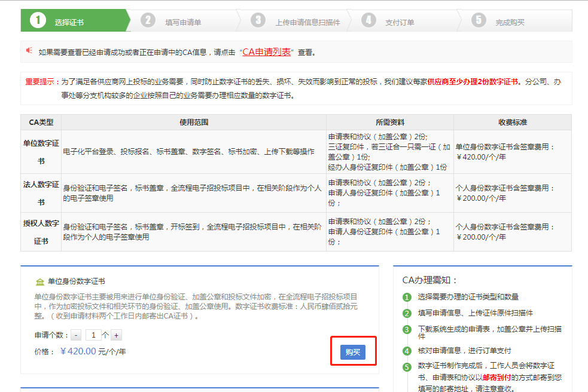Viewport: 588px width, 392px height.
Task: Click the red speaker notice icon
Action: pyautogui.click(x=29, y=50)
